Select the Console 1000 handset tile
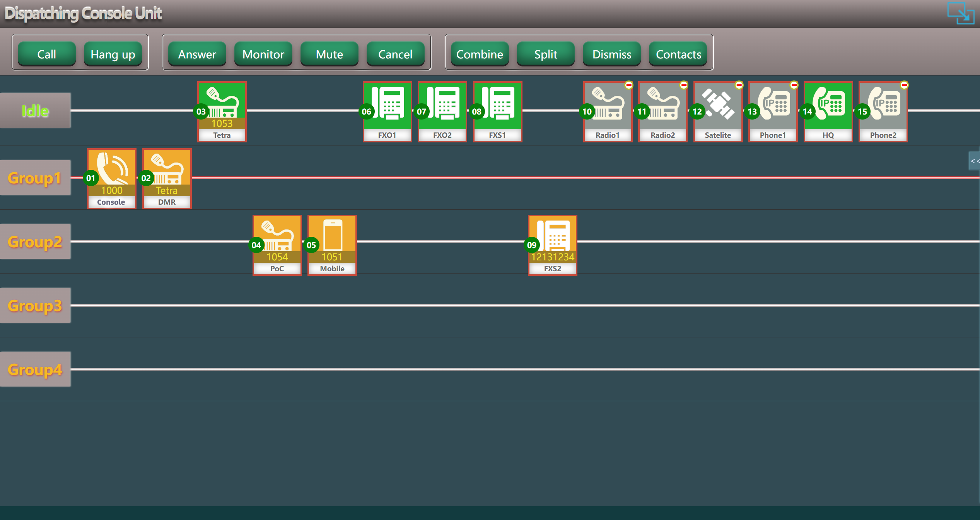980x520 pixels. coord(111,178)
